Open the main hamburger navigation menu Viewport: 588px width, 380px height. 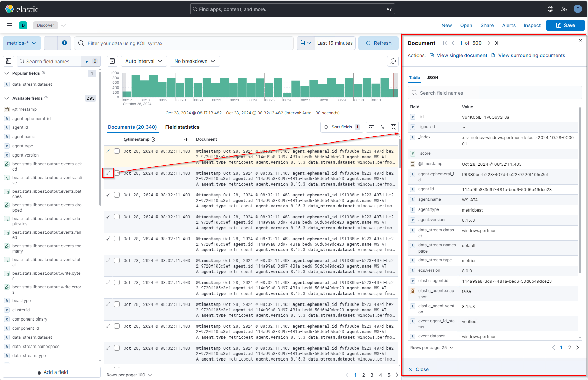(10, 25)
